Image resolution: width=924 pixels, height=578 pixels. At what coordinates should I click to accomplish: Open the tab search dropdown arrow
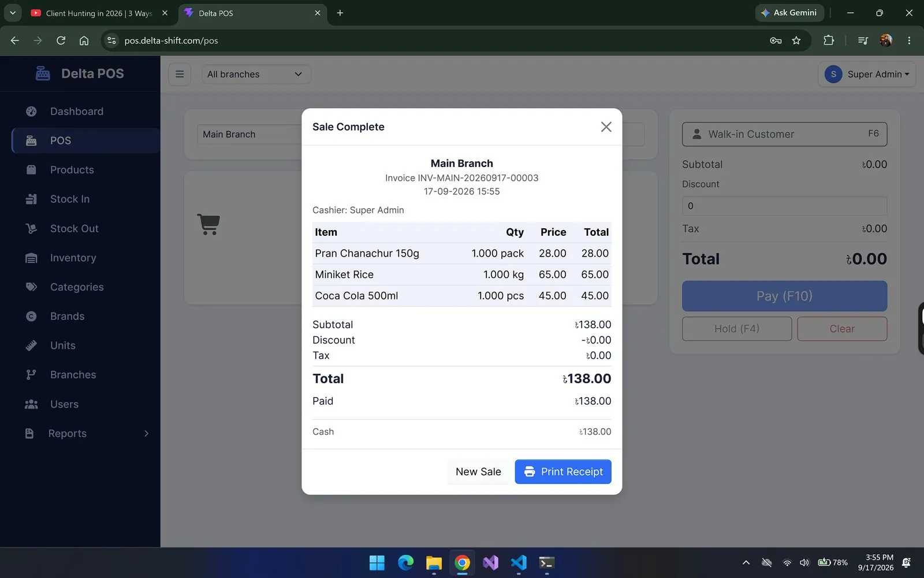point(12,13)
